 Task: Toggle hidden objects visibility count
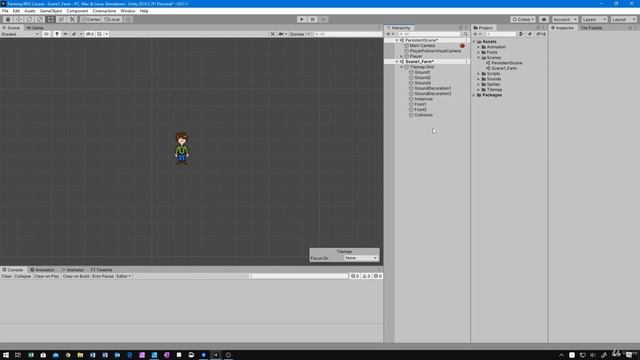tap(90, 34)
